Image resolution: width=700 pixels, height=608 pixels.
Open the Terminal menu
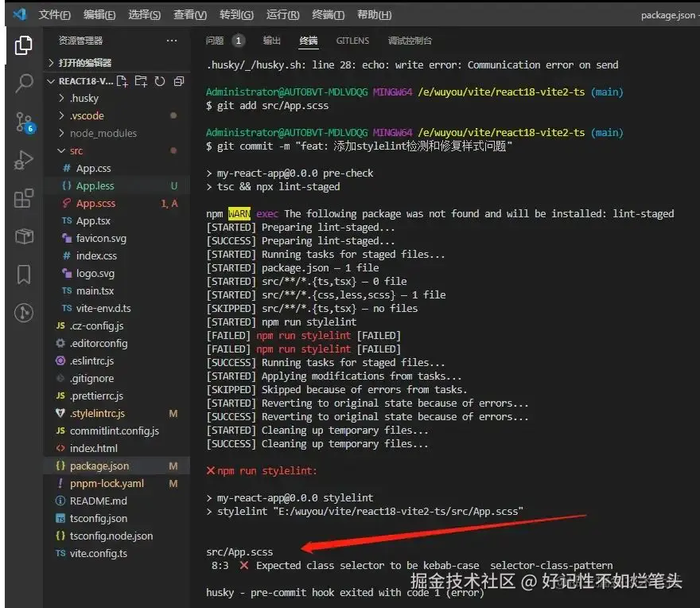pos(328,15)
